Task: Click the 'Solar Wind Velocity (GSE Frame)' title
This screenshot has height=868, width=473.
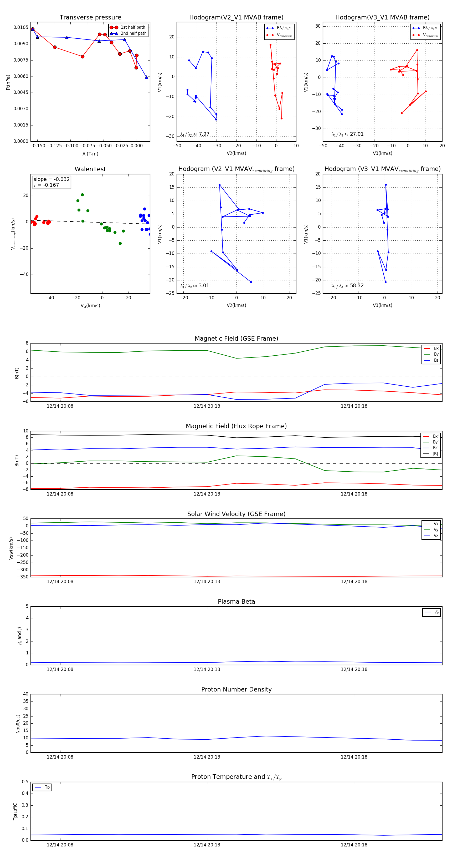Action: click(x=236, y=514)
